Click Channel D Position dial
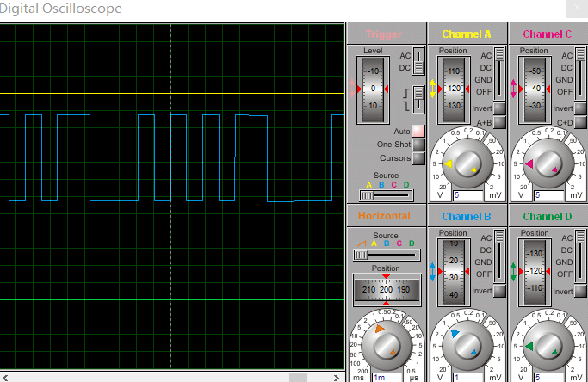This screenshot has width=588, height=382. tap(535, 271)
